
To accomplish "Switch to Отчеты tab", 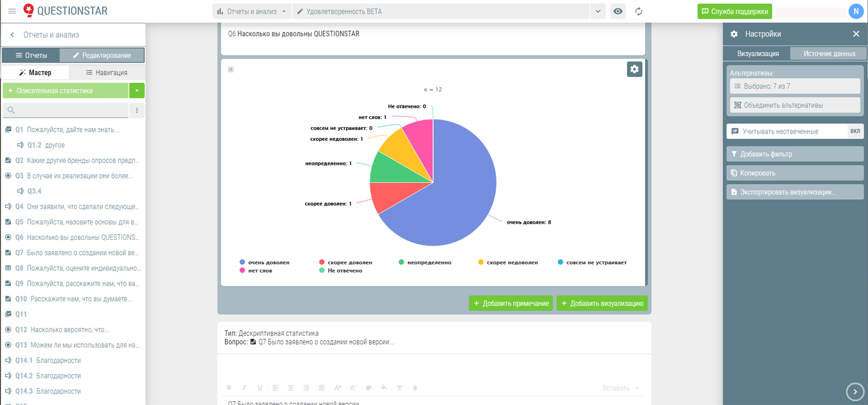I will 31,55.
